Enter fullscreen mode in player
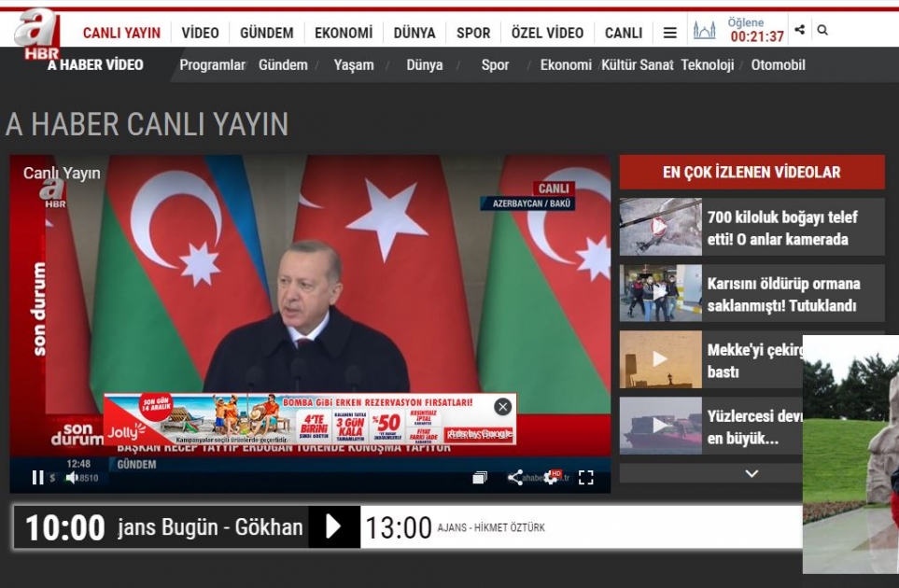Viewport: 899px width, 588px height. click(586, 477)
